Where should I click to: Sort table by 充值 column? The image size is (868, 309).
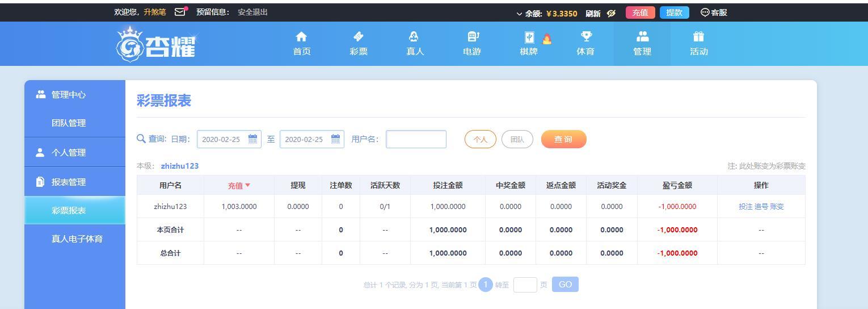(x=239, y=185)
